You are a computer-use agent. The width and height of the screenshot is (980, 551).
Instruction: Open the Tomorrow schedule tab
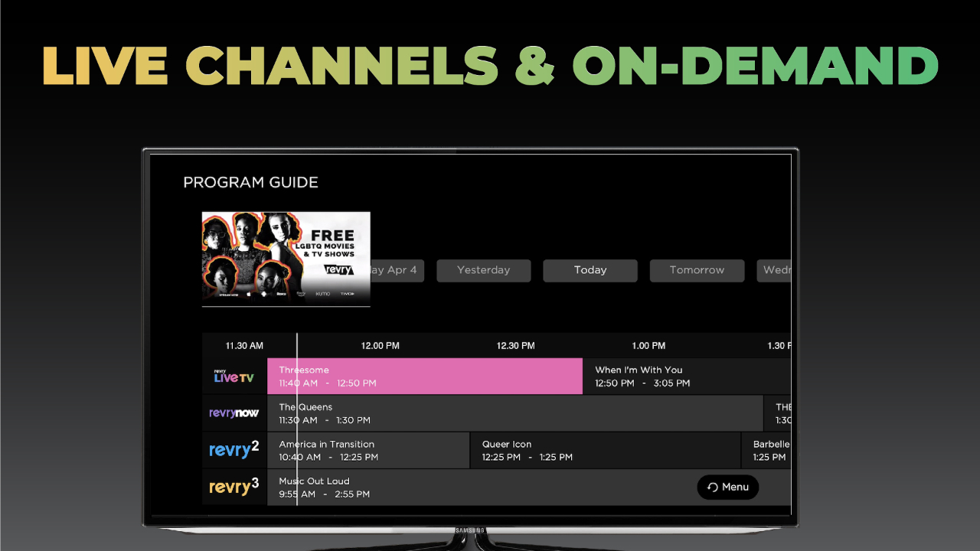697,270
